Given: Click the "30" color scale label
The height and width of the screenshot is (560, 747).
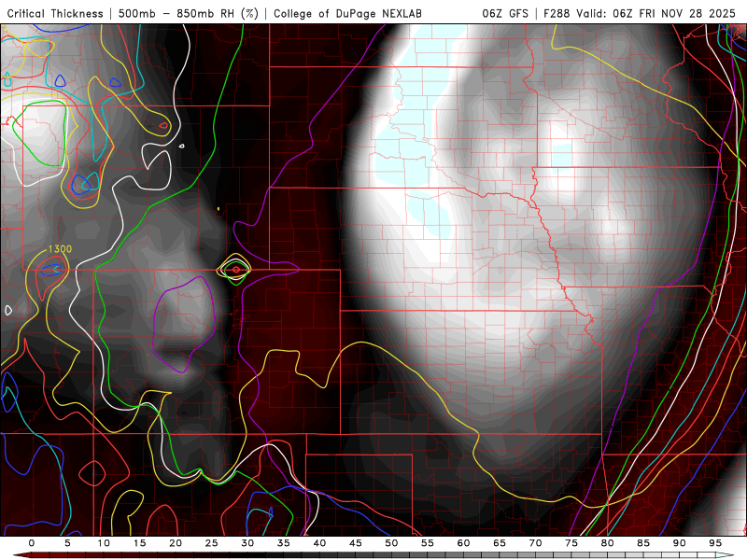Looking at the screenshot, I should [x=247, y=543].
